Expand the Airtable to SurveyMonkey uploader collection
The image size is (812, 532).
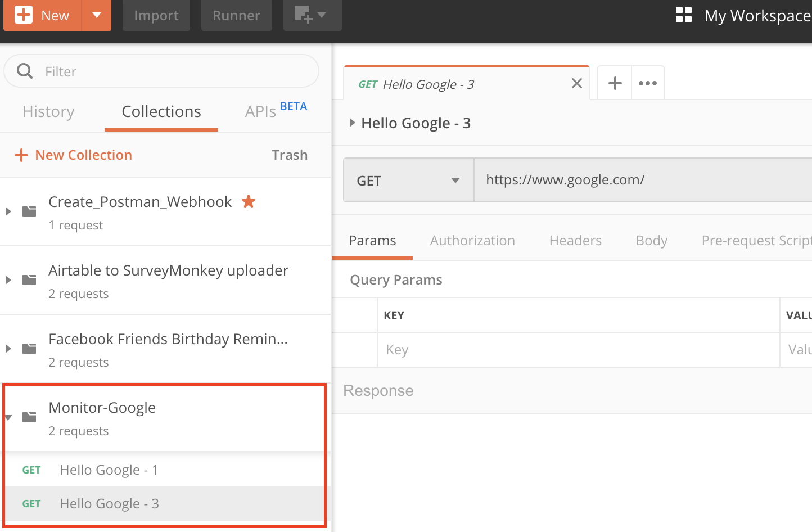click(x=8, y=279)
